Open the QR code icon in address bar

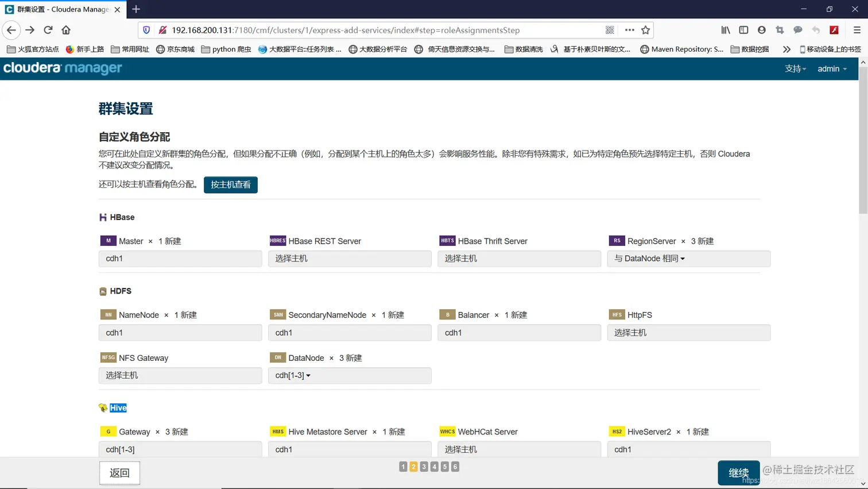tap(610, 30)
